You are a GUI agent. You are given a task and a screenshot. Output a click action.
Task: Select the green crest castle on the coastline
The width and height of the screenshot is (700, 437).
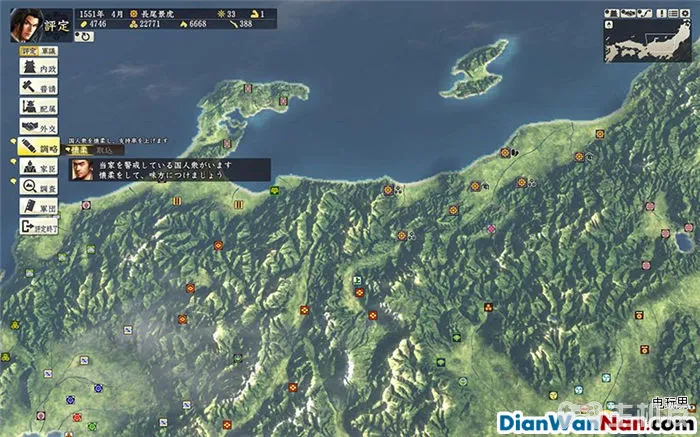point(275,191)
